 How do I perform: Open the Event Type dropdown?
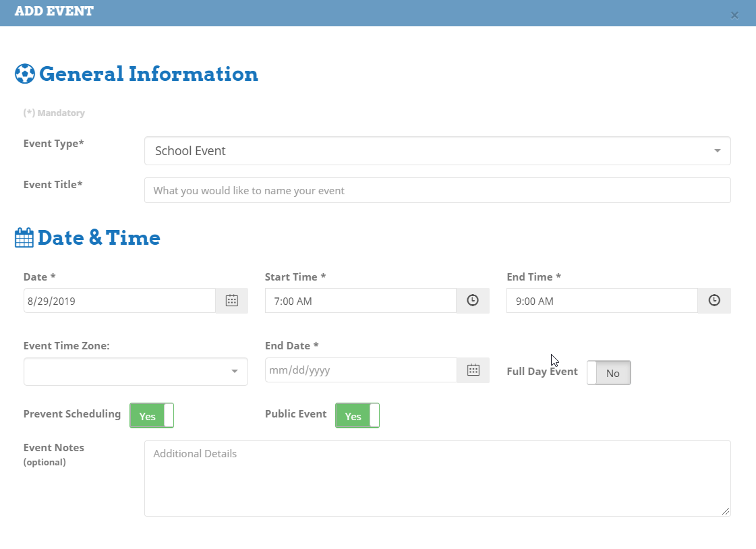click(437, 151)
